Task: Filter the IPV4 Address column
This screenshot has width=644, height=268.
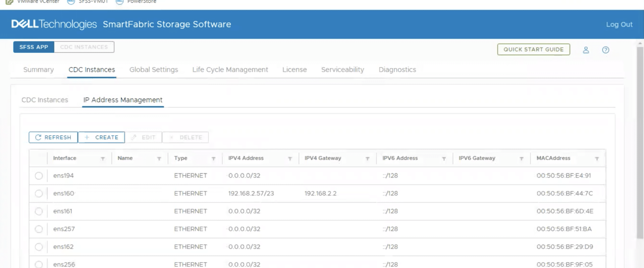Action: tap(290, 158)
